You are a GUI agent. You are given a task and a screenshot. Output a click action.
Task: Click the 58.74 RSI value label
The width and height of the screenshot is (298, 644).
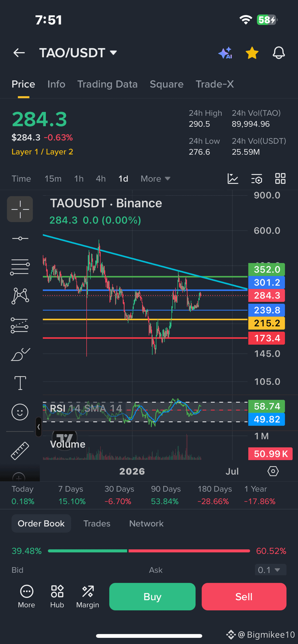pyautogui.click(x=267, y=406)
